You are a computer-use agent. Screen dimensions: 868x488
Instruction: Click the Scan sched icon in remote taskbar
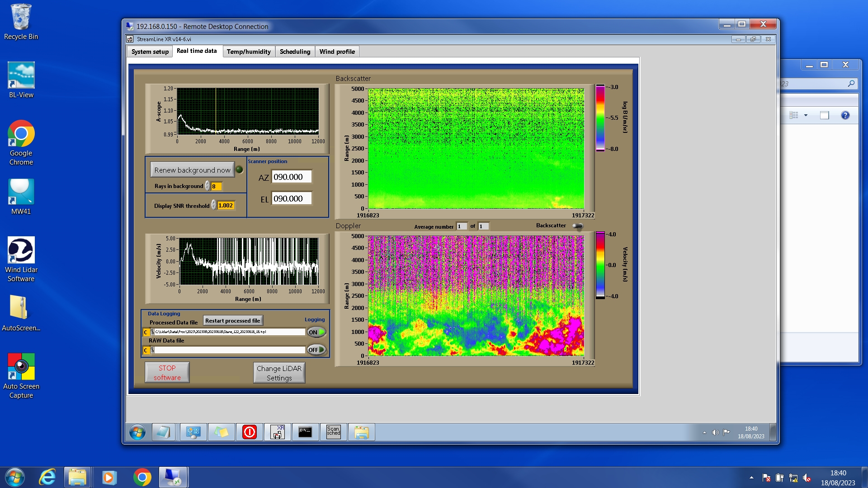click(333, 432)
